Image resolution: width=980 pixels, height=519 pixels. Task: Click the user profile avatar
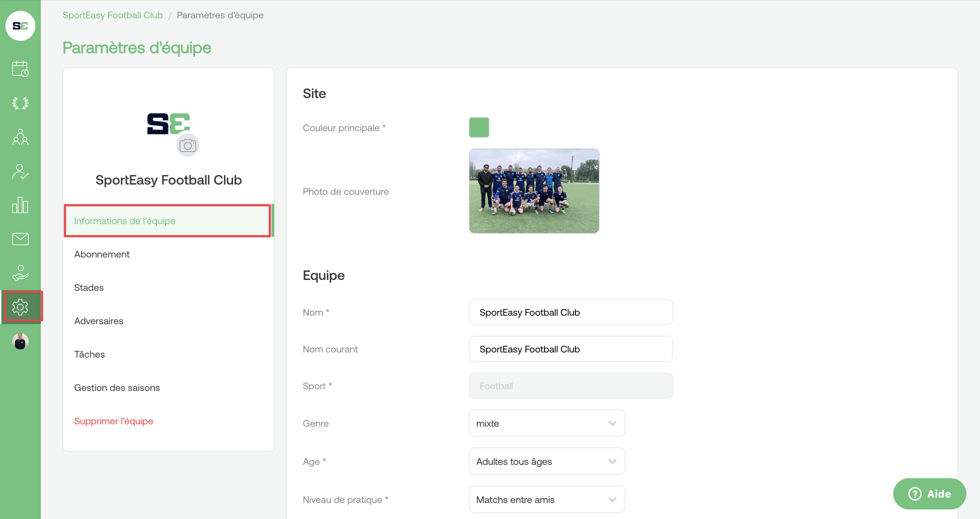pos(20,341)
